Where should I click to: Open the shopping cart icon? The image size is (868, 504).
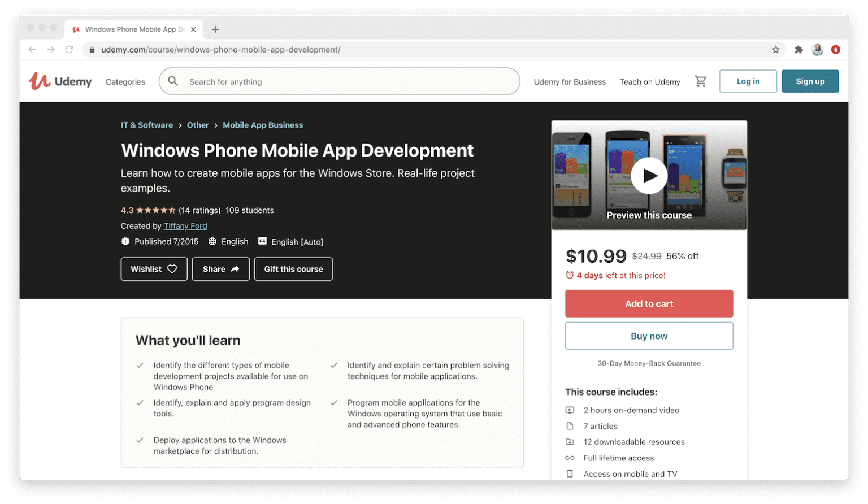[x=701, y=81]
